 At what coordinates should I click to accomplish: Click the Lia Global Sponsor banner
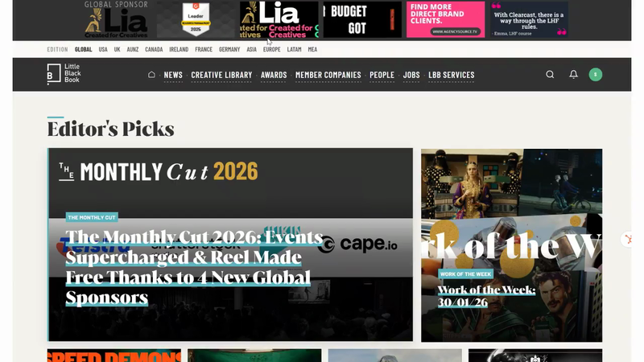point(116,19)
